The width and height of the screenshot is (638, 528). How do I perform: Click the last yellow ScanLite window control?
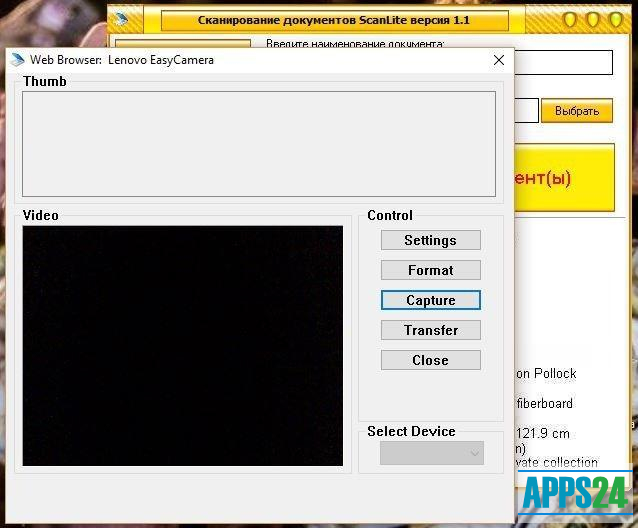click(x=616, y=19)
